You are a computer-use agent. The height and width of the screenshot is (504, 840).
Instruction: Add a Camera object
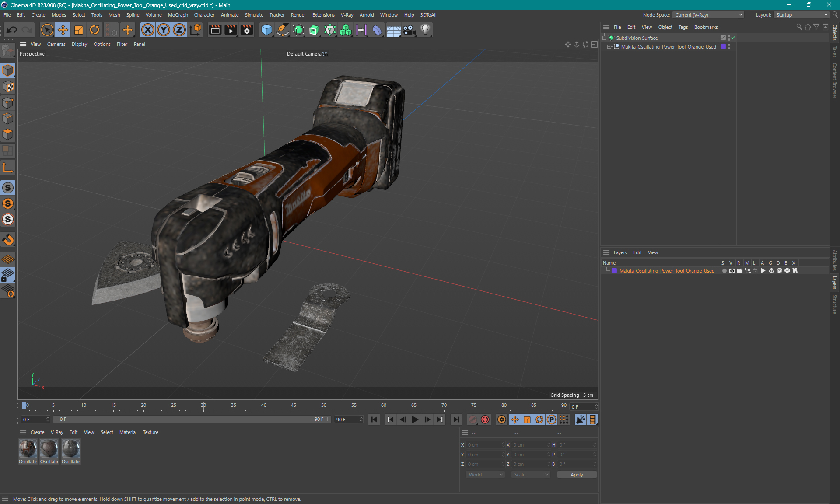click(x=409, y=30)
